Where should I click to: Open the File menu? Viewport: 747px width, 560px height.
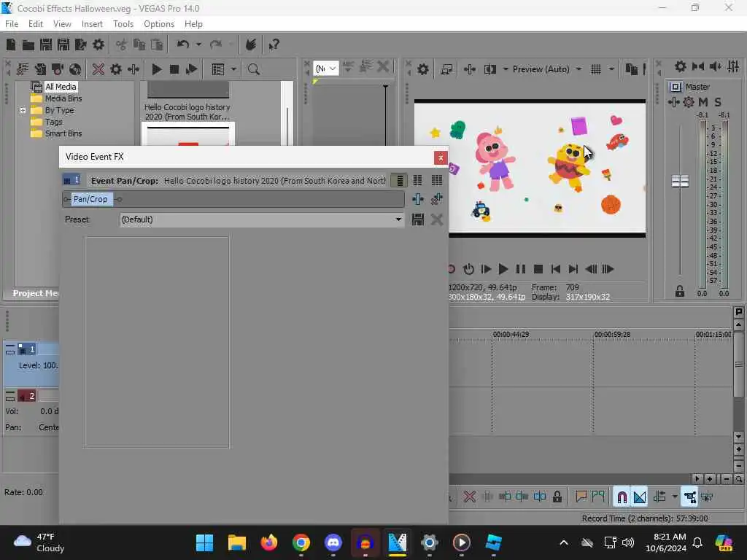tap(12, 24)
